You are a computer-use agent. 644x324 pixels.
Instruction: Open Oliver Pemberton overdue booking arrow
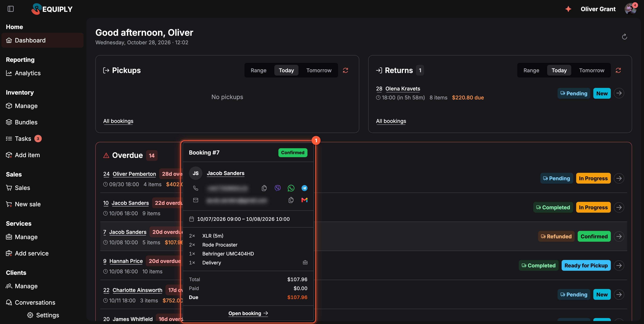click(619, 178)
